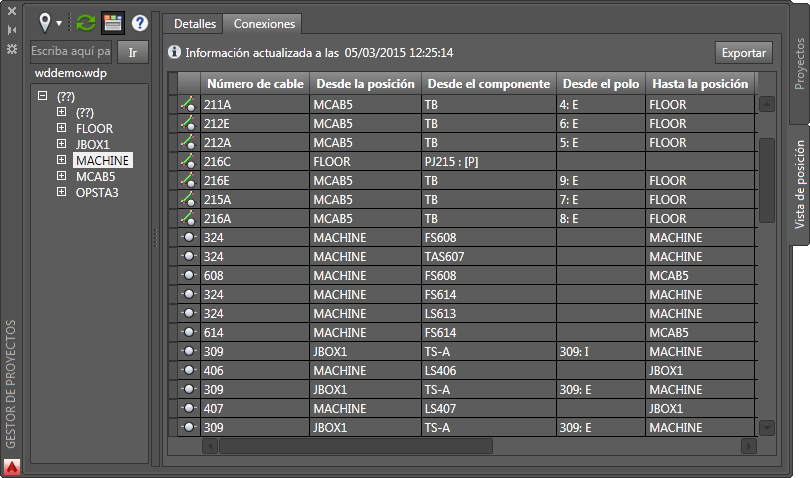Open palette properties gear icon
Image resolution: width=810 pixels, height=478 pixels.
point(12,48)
